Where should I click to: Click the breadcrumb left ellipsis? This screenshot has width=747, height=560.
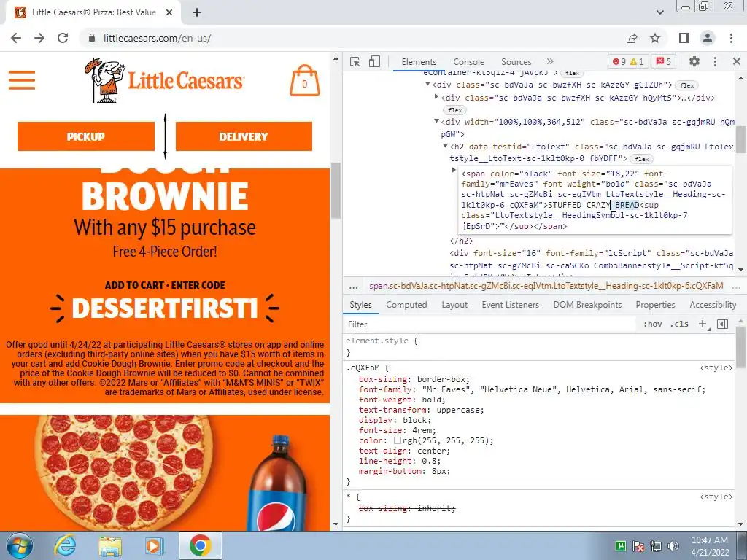(x=353, y=286)
